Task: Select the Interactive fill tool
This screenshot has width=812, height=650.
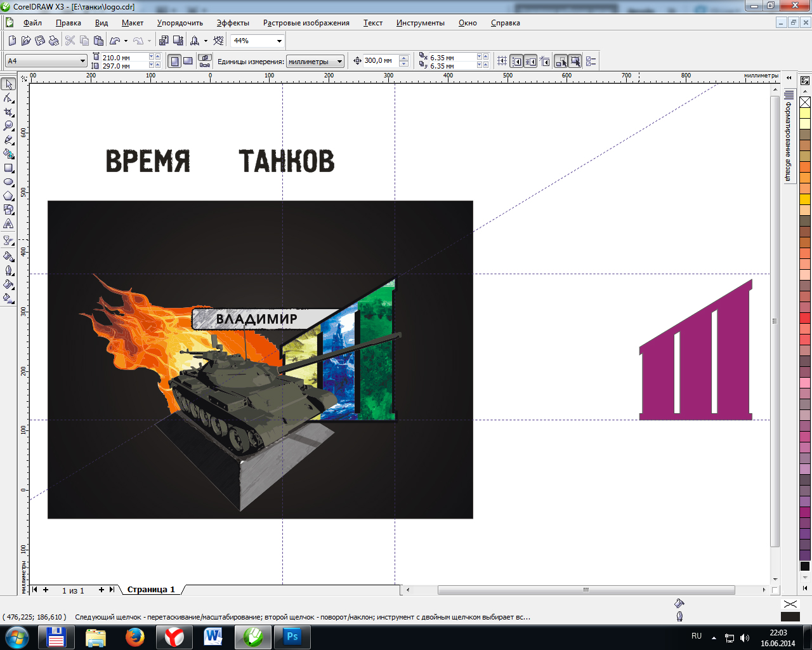Action: [8, 298]
